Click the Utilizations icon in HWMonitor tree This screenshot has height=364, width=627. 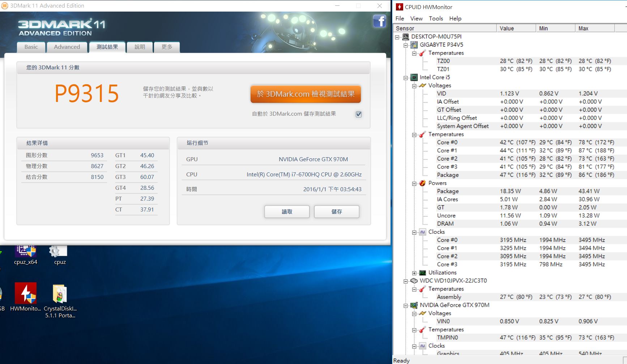point(422,273)
